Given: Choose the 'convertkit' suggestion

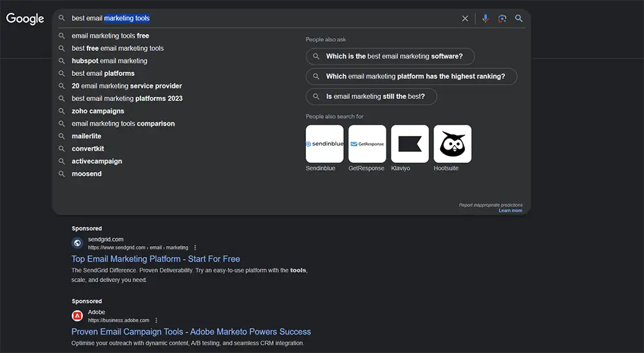Looking at the screenshot, I should point(88,148).
